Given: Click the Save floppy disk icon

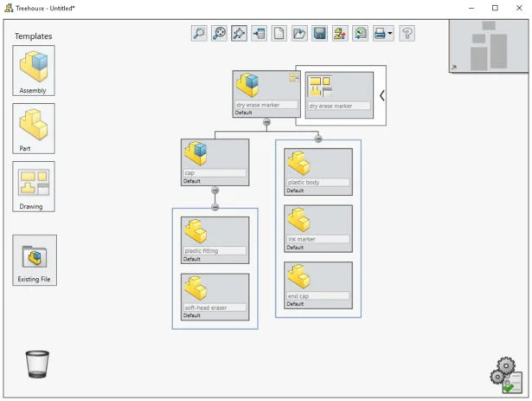Looking at the screenshot, I should 319,34.
